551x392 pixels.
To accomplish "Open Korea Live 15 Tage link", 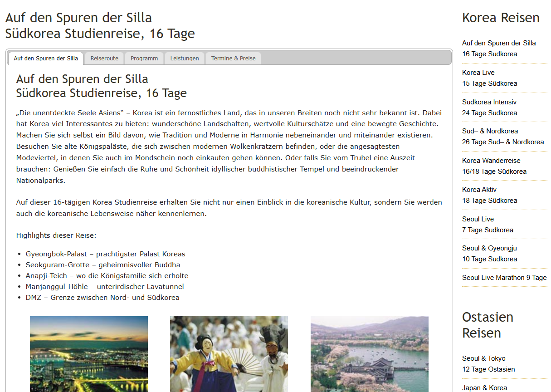I will (x=489, y=78).
